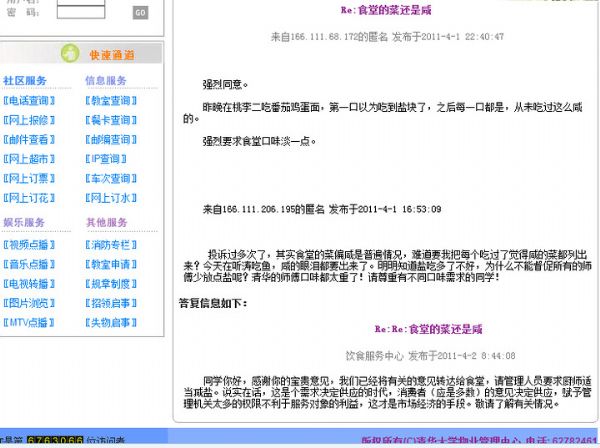Open 网上订票 service link
This screenshot has height=448, width=600.
coord(28,178)
